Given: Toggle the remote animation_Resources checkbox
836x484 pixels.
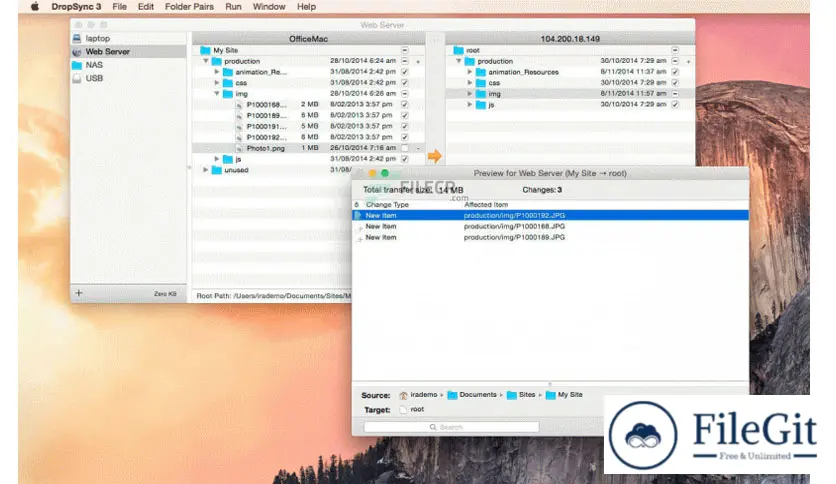Looking at the screenshot, I should click(675, 71).
